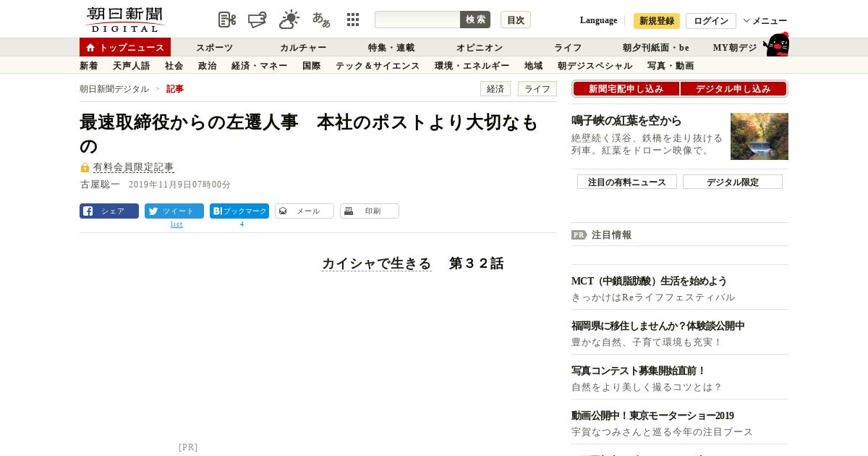The width and height of the screenshot is (868, 456).
Task: Send the article by mail
Action: point(305,211)
